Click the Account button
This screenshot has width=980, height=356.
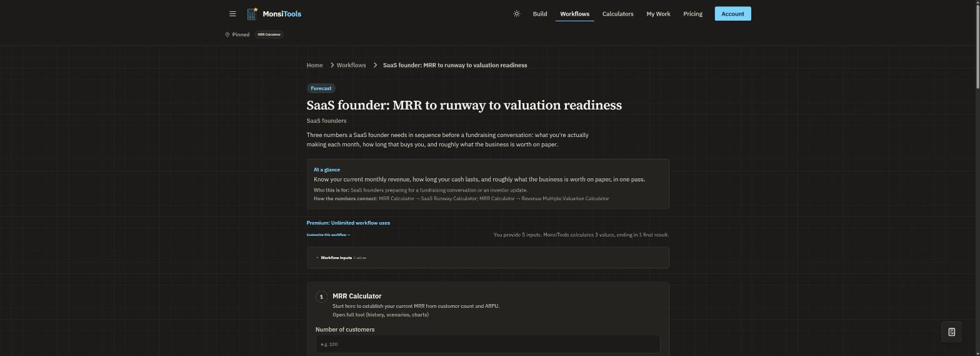(732, 14)
